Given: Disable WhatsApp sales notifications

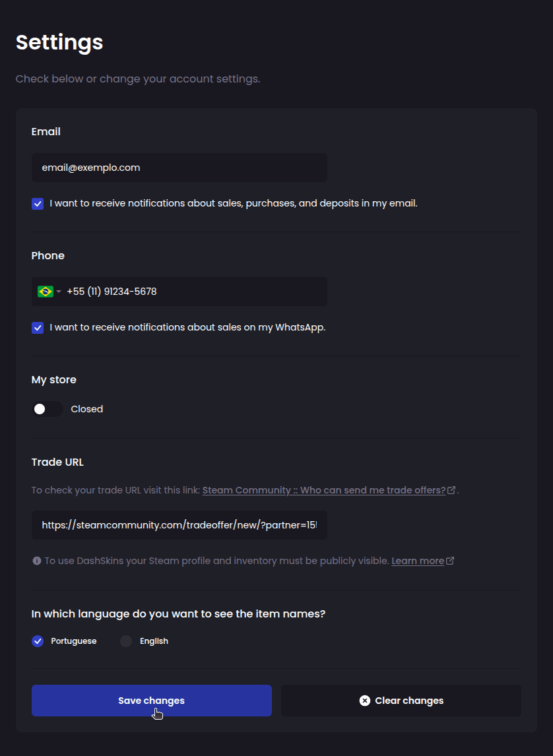Looking at the screenshot, I should [38, 327].
